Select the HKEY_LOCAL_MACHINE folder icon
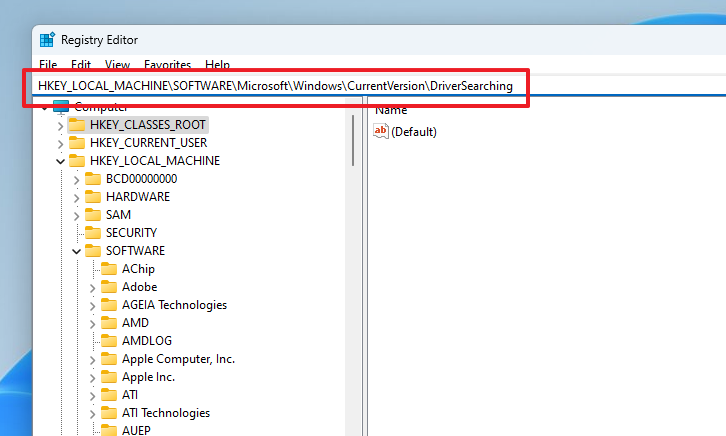Screen dimensions: 726x436 click(x=77, y=161)
